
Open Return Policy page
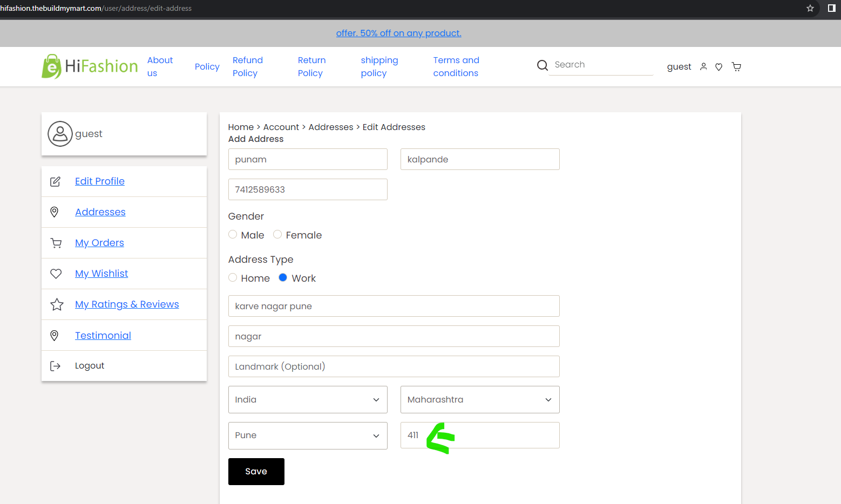(x=312, y=67)
